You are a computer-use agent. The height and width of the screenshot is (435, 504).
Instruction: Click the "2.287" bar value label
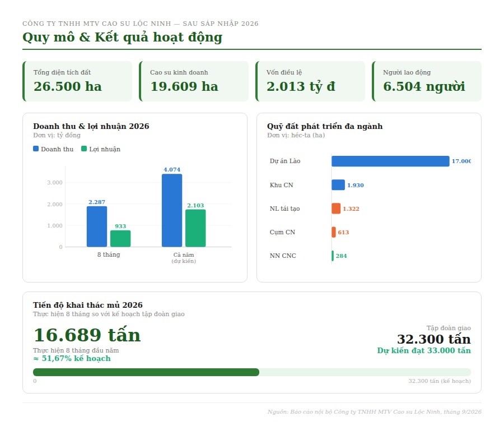click(97, 202)
